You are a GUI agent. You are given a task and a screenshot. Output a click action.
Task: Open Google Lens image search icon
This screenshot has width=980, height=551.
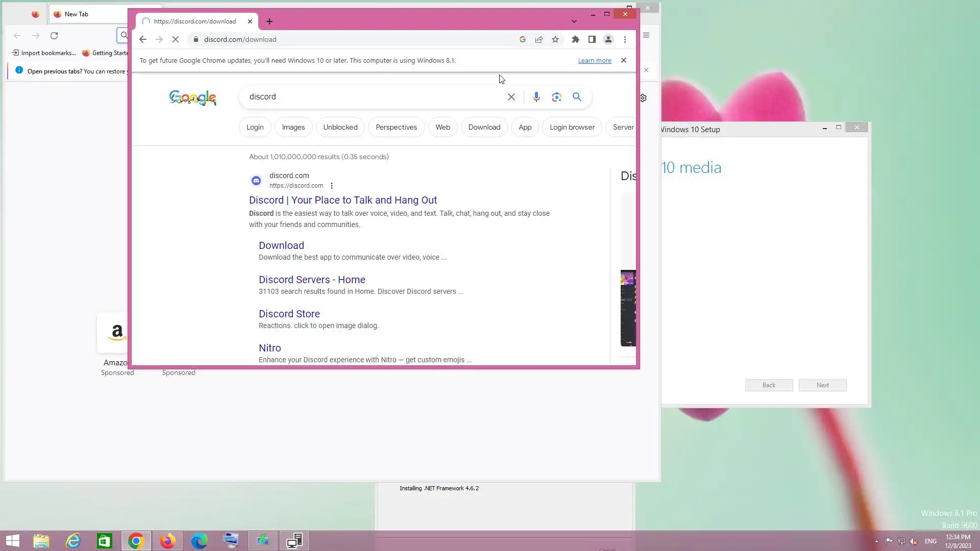click(x=556, y=97)
